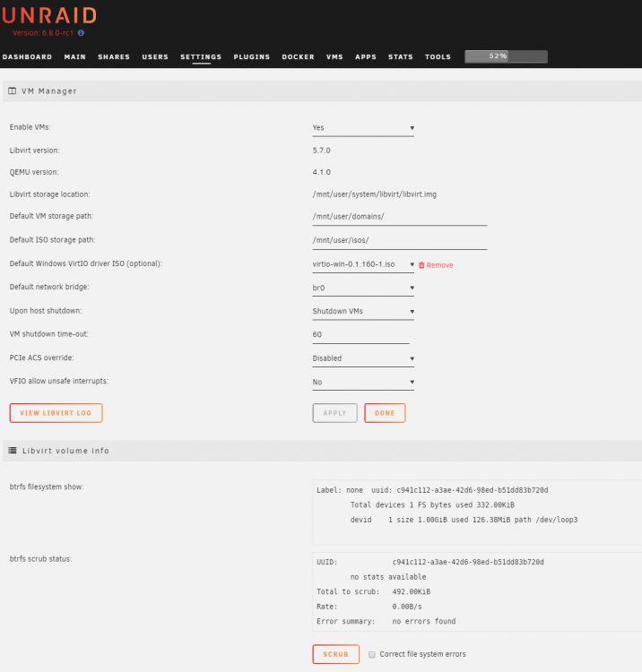Viewport: 642px width, 672px height.
Task: Click the 'VM Manager' heading
Action: (x=49, y=91)
